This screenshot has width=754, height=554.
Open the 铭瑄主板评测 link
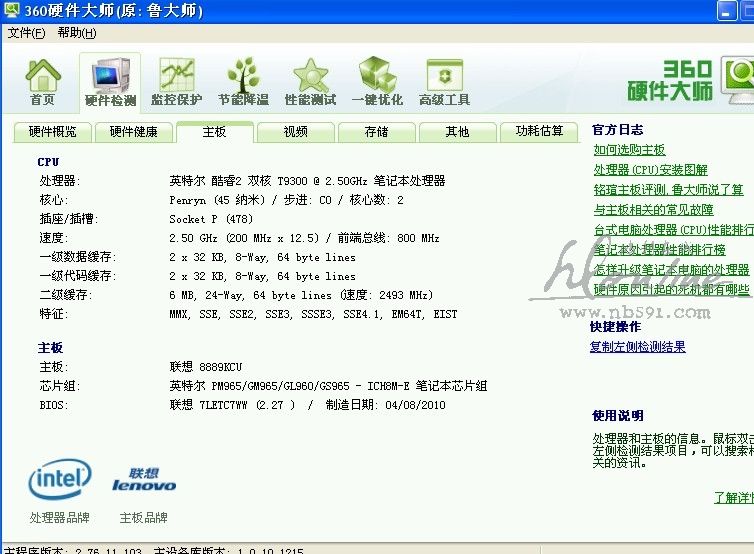click(668, 190)
